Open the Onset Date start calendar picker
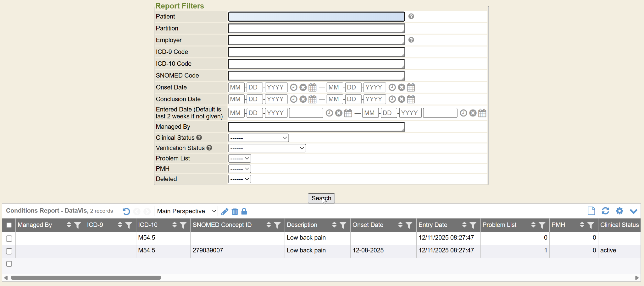 [312, 87]
